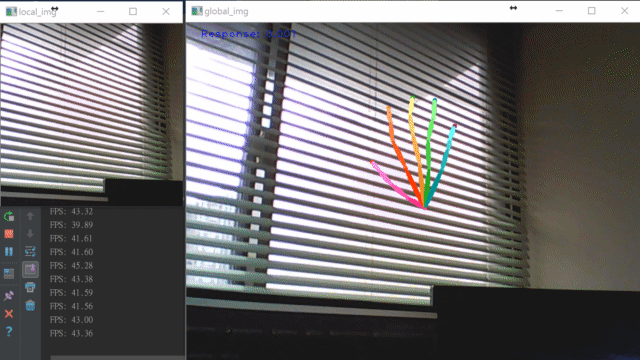Clear all console output with the trash icon
Viewport: 640px width, 360px height.
[x=30, y=305]
